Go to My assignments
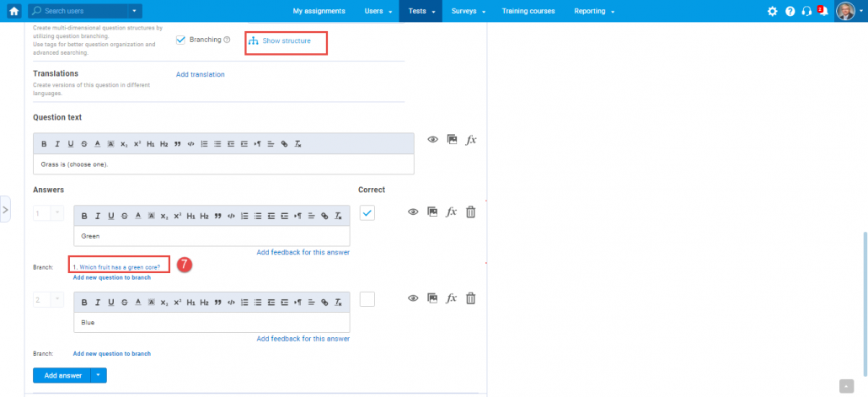The width and height of the screenshot is (868, 397). coord(319,11)
